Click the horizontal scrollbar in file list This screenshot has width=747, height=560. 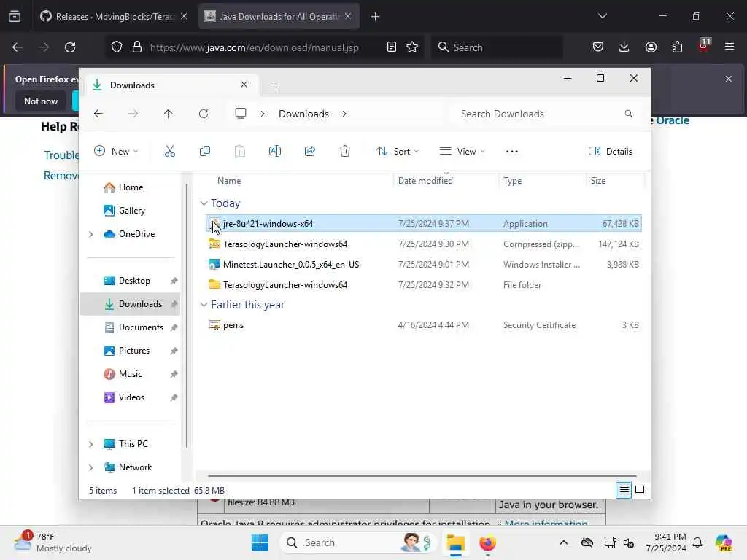click(x=422, y=475)
